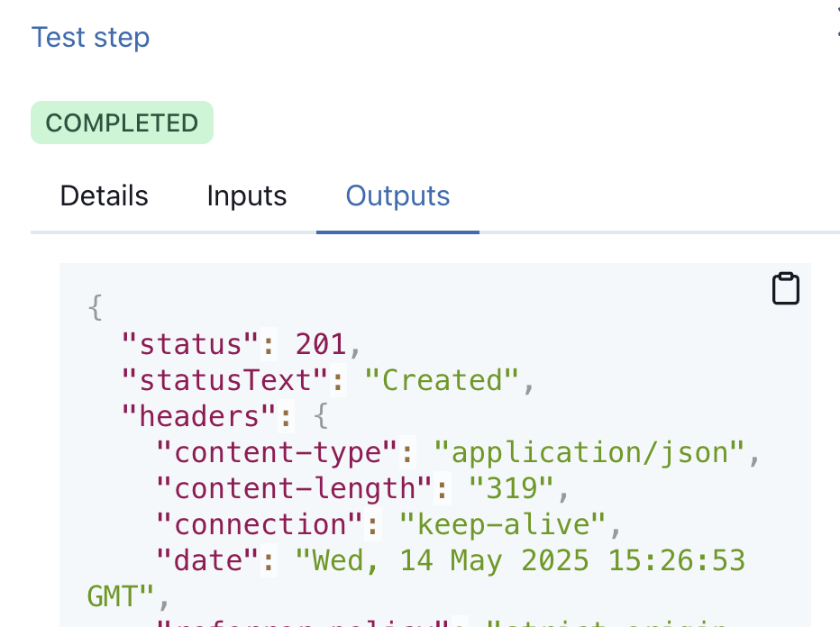Screen dimensions: 840x627
Task: Click the "application/json" value
Action: point(589,452)
